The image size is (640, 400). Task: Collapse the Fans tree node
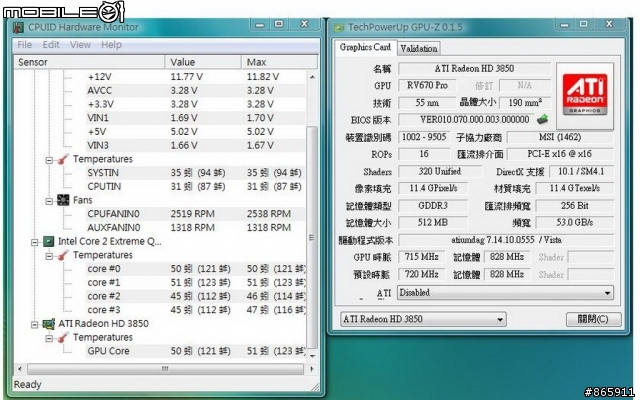(x=49, y=201)
